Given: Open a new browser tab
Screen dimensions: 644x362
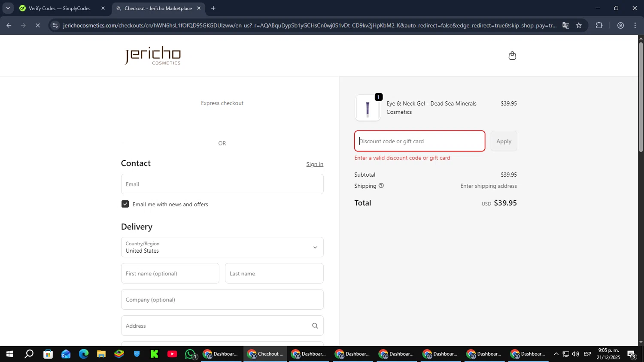Looking at the screenshot, I should pos(213,8).
